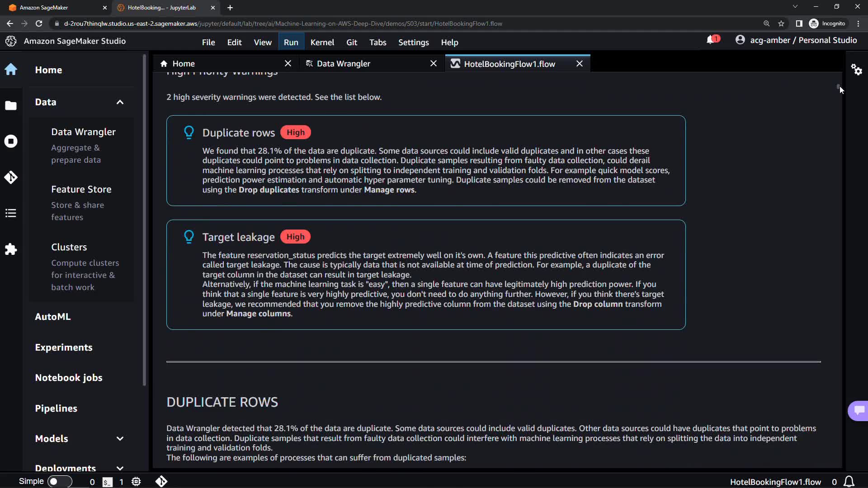This screenshot has height=488, width=868.
Task: Open the table of contents icon
Action: tap(11, 213)
